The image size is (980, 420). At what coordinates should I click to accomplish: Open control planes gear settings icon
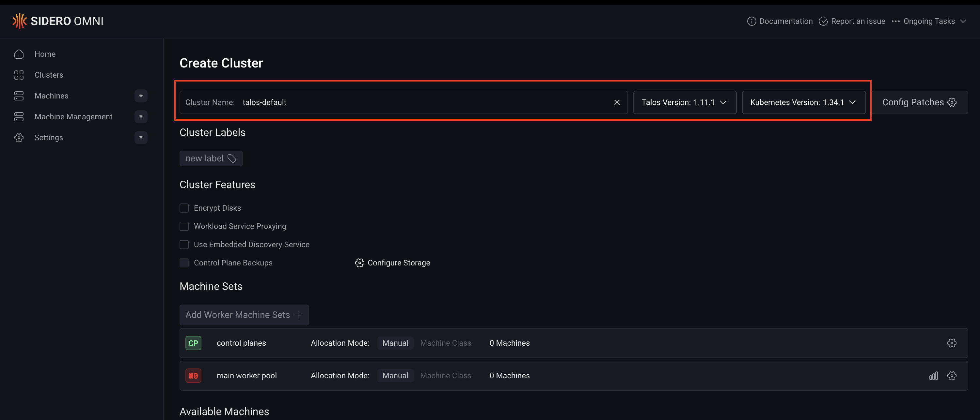pyautogui.click(x=952, y=343)
